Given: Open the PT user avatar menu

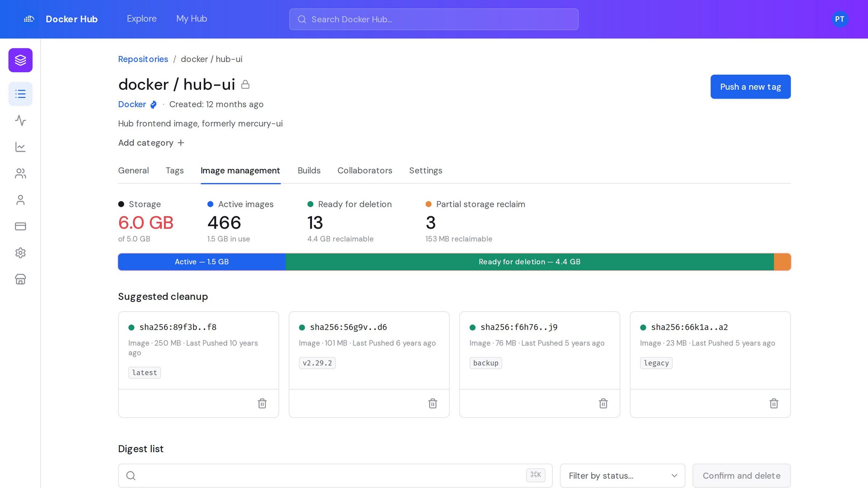Looking at the screenshot, I should 840,19.
